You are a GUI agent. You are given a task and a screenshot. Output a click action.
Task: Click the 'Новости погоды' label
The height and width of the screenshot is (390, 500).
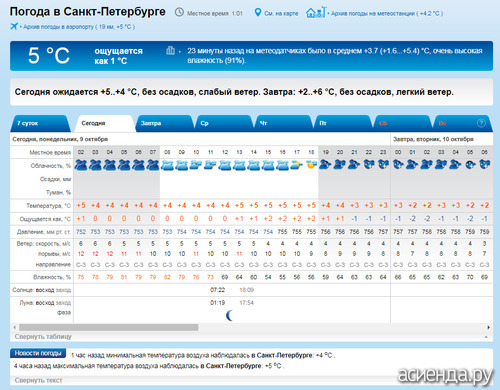pos(38,353)
